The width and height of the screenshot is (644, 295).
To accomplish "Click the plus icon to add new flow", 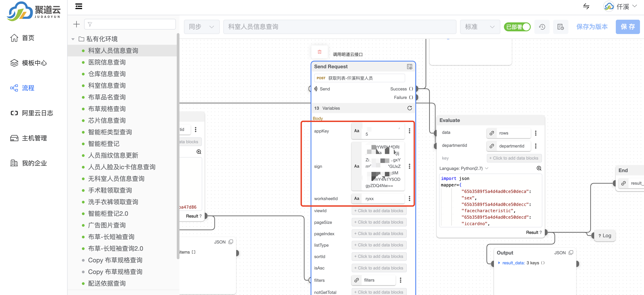I will [x=76, y=24].
